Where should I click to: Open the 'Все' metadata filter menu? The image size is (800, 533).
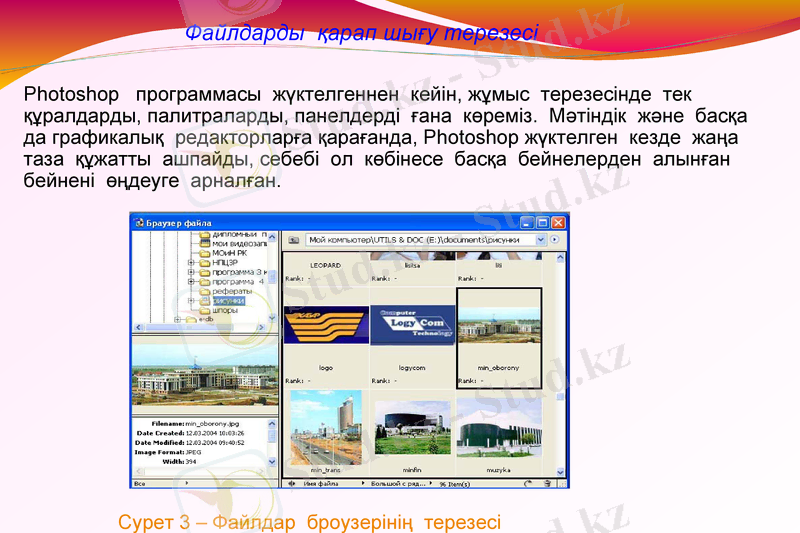[161, 484]
